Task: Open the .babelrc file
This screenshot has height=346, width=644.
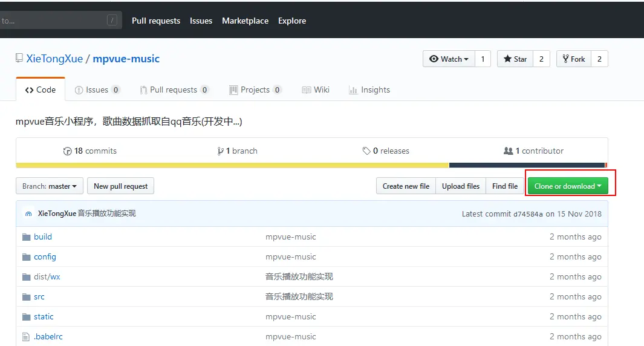Action: 48,336
